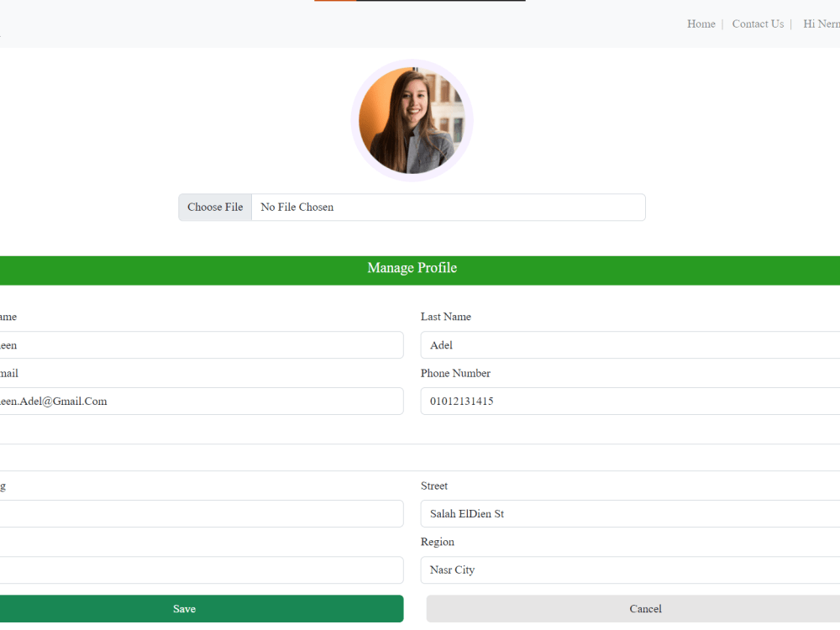Viewport: 840px width, 630px height.
Task: Click the No File Chosen field
Action: pos(449,207)
